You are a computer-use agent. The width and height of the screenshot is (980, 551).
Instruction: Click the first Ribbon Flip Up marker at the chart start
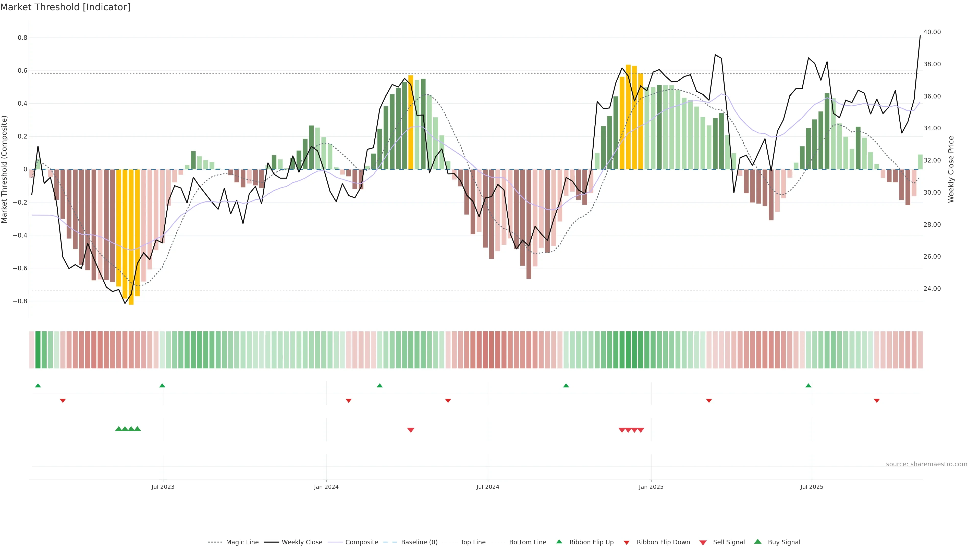pos(38,386)
